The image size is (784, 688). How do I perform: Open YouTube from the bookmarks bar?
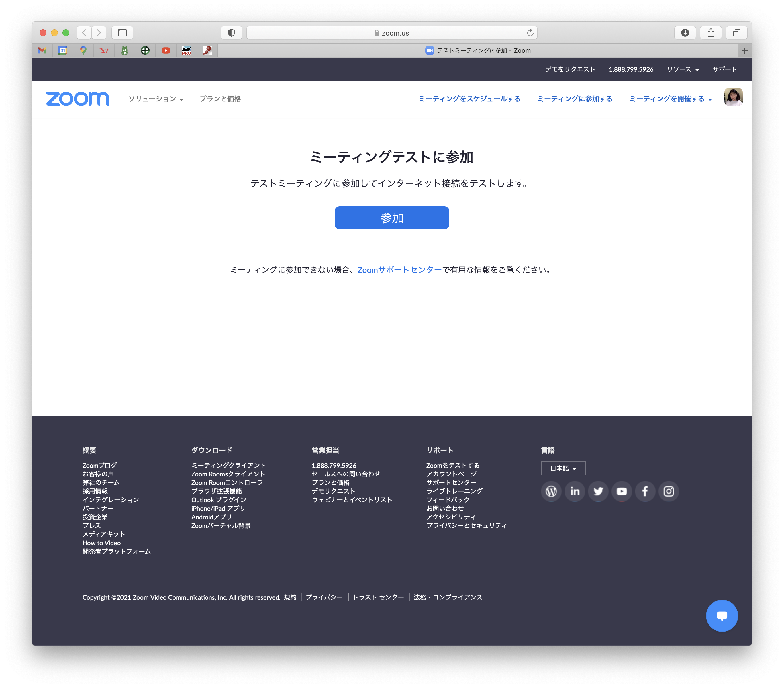tap(166, 50)
